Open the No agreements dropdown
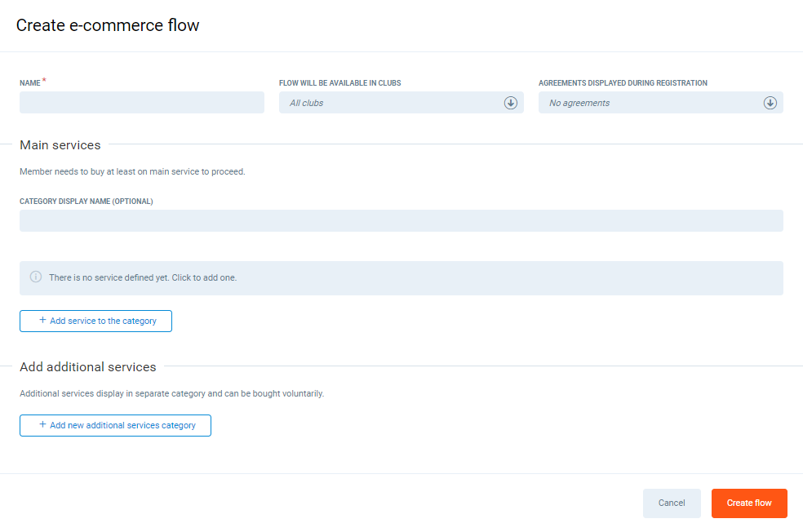Image resolution: width=803 pixels, height=532 pixels. click(651, 103)
